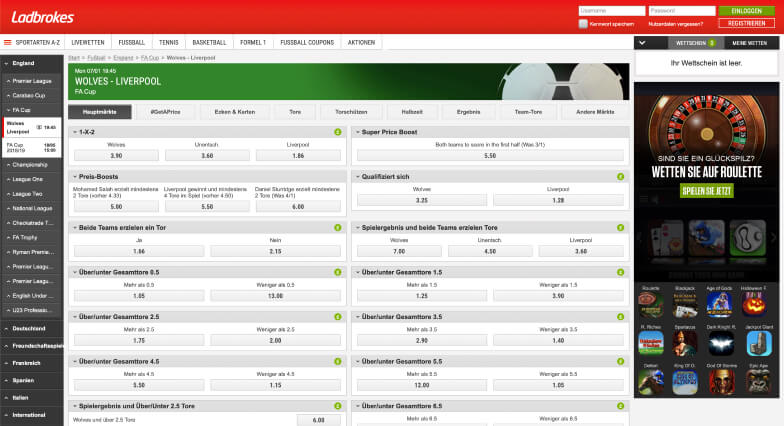Open the Sportarten A-Z hamburger menu icon
Viewport: 784px width, 426px height.
pyautogui.click(x=8, y=42)
